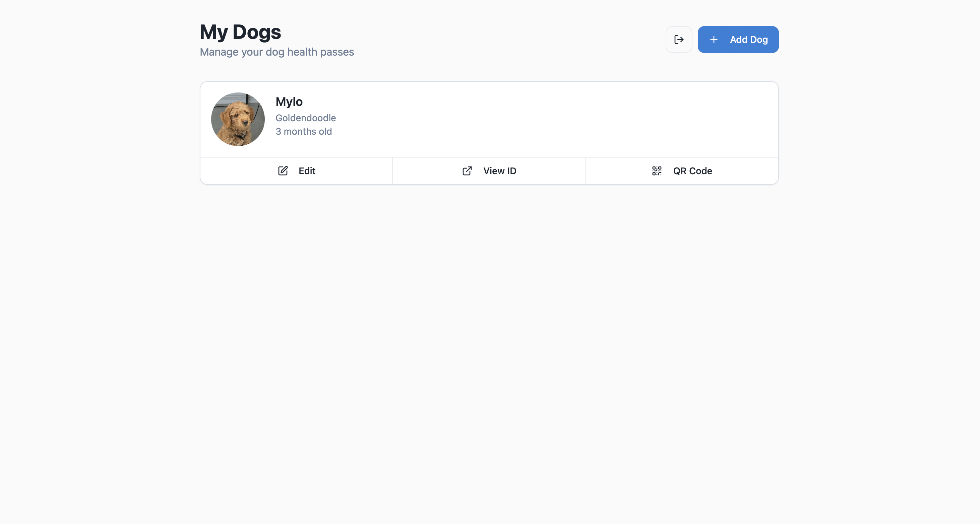The image size is (980, 524).
Task: Click Manage your dog health passes subtitle
Action: [277, 52]
